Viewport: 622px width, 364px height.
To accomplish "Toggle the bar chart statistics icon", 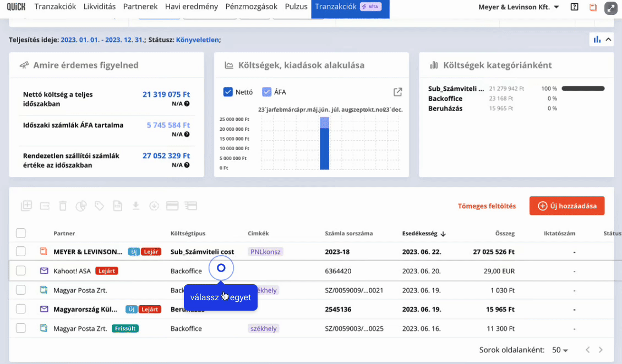I will [597, 40].
